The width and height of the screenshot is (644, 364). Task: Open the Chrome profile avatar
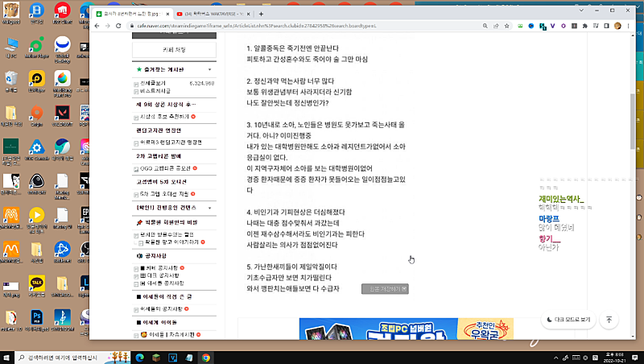click(617, 26)
